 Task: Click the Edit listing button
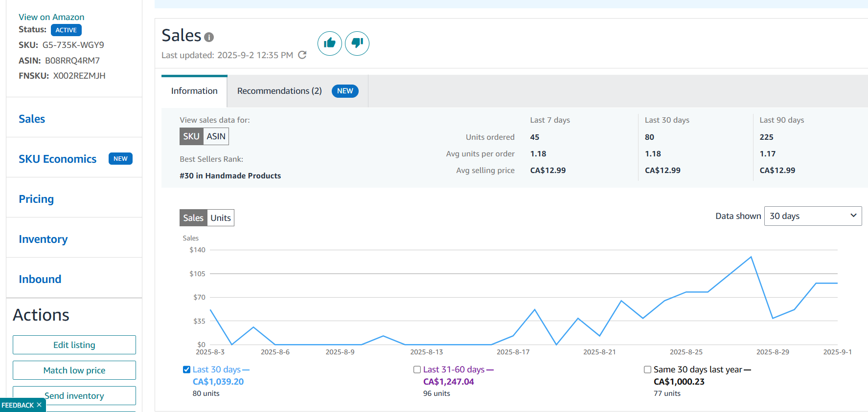point(74,345)
